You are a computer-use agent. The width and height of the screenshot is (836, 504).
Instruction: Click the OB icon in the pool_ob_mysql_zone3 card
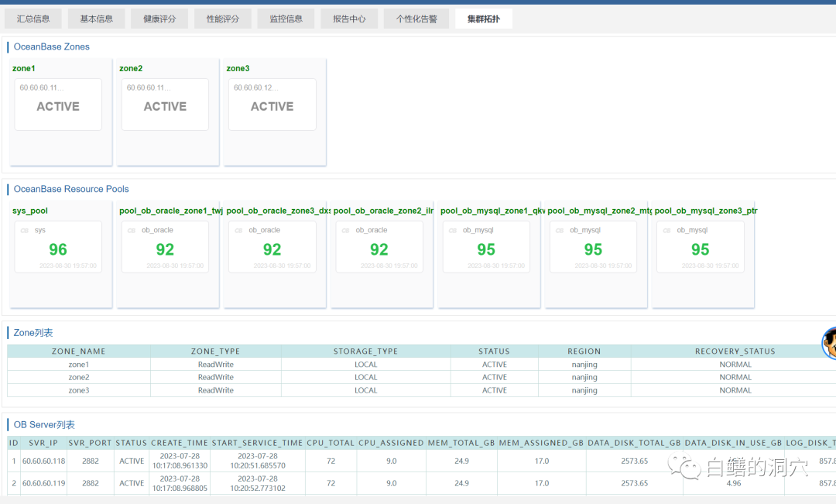click(x=667, y=231)
